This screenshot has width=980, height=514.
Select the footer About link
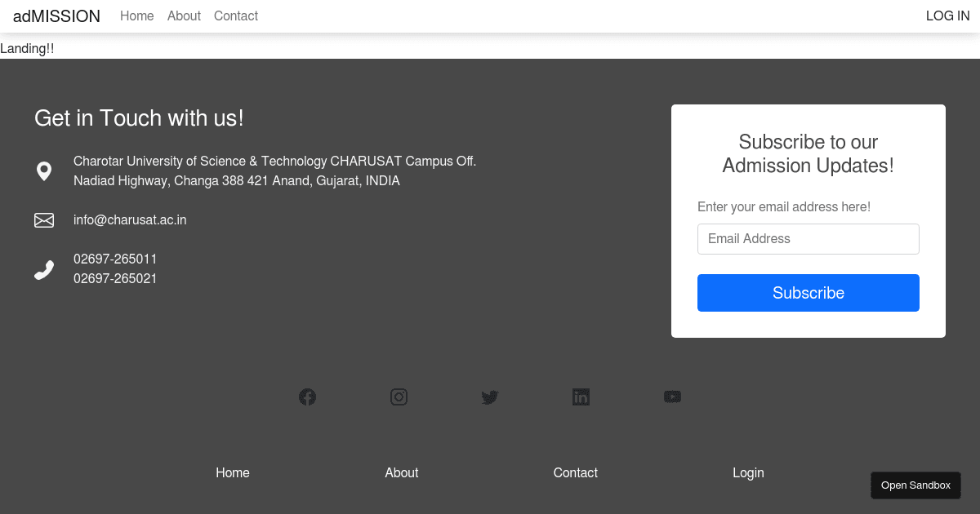point(402,473)
